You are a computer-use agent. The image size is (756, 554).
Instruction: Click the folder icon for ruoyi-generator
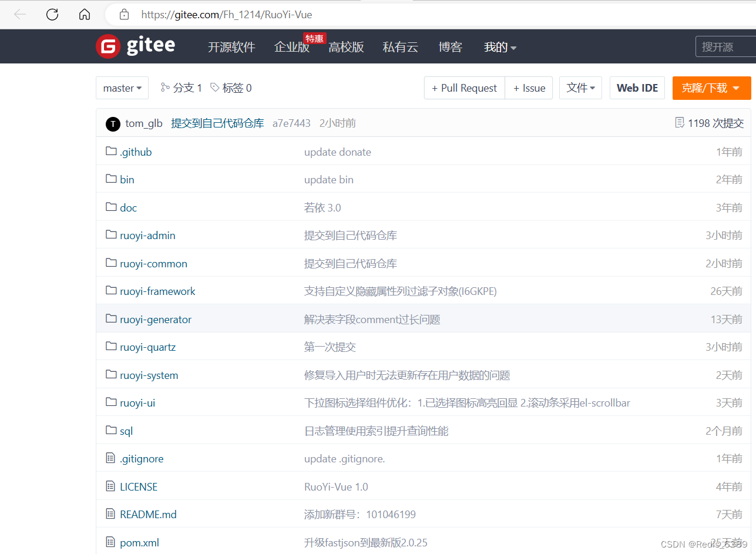(x=111, y=318)
